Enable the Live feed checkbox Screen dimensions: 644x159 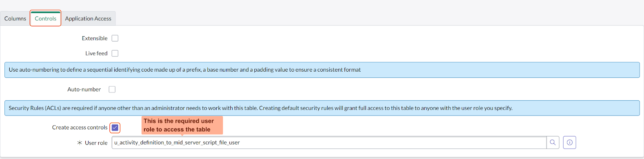click(x=115, y=53)
